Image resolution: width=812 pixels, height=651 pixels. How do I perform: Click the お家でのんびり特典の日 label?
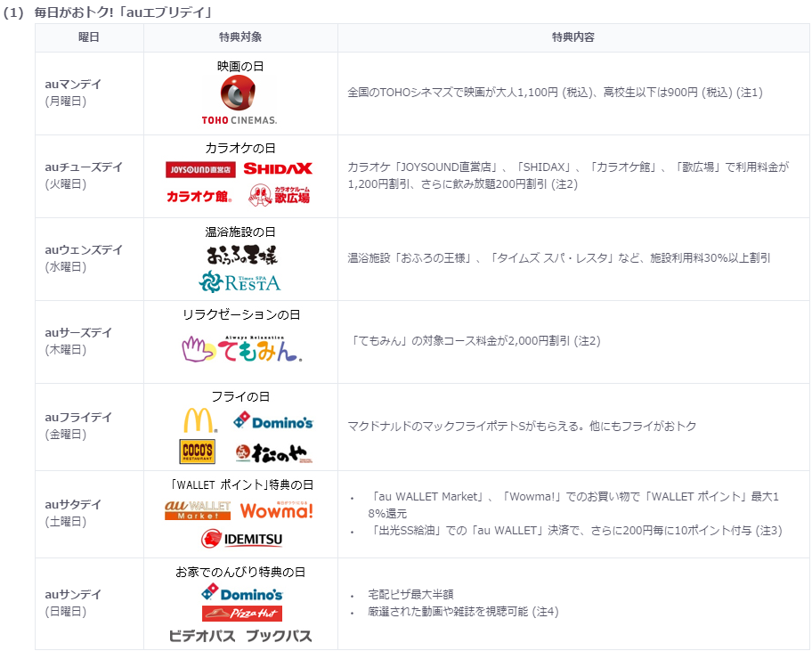pyautogui.click(x=240, y=573)
